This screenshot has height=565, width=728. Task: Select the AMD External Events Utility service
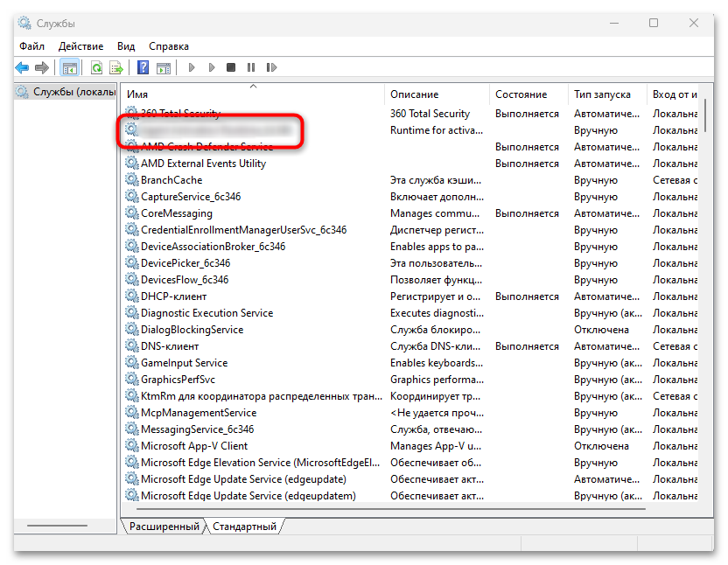(203, 164)
